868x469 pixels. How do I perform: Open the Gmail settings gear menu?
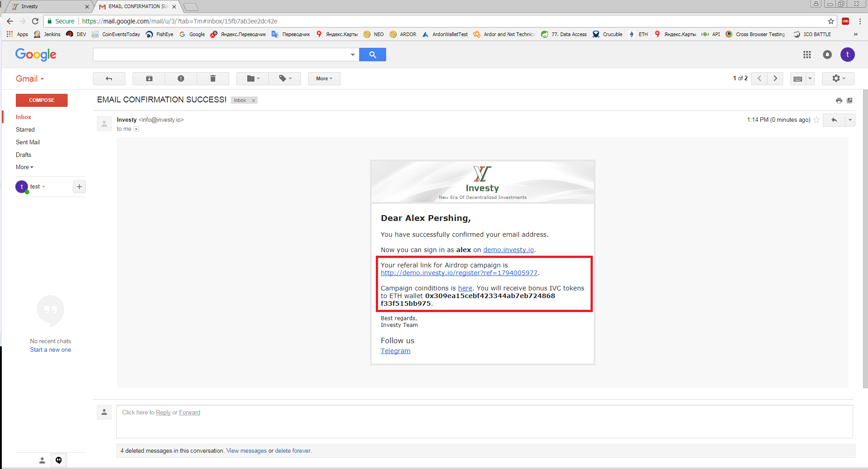838,78
